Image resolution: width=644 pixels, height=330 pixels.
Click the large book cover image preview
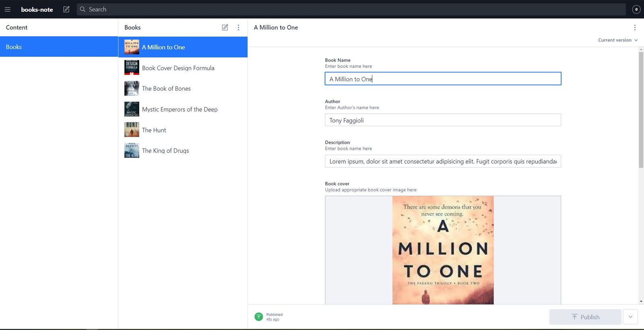click(x=443, y=250)
